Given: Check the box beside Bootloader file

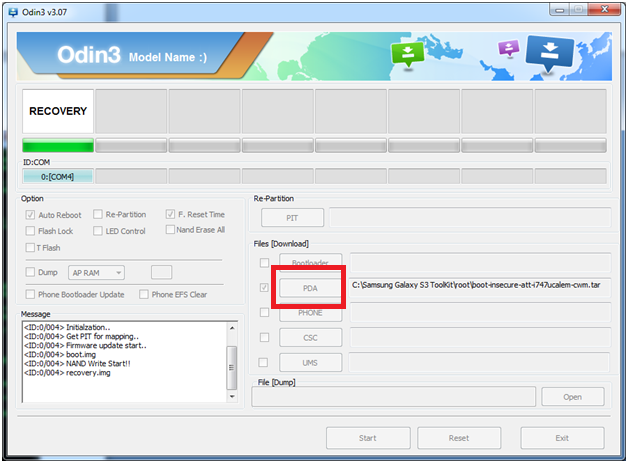Looking at the screenshot, I should 264,263.
